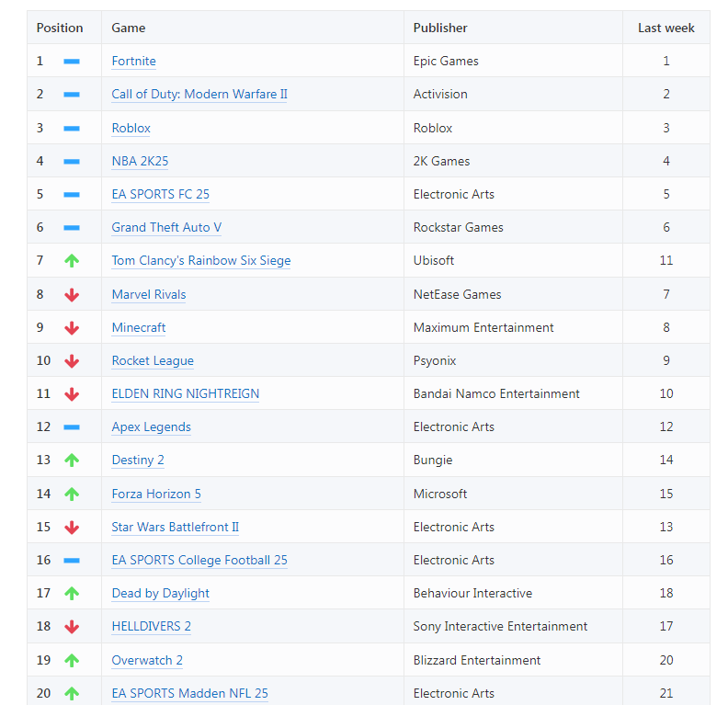Open the Overwatch 2 link
728x705 pixels.
click(x=147, y=661)
